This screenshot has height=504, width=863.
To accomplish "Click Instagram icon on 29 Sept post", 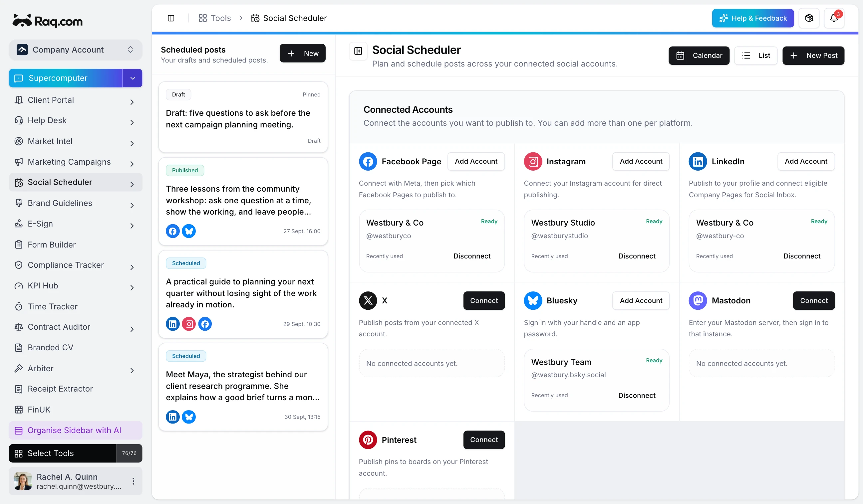I will [x=189, y=324].
